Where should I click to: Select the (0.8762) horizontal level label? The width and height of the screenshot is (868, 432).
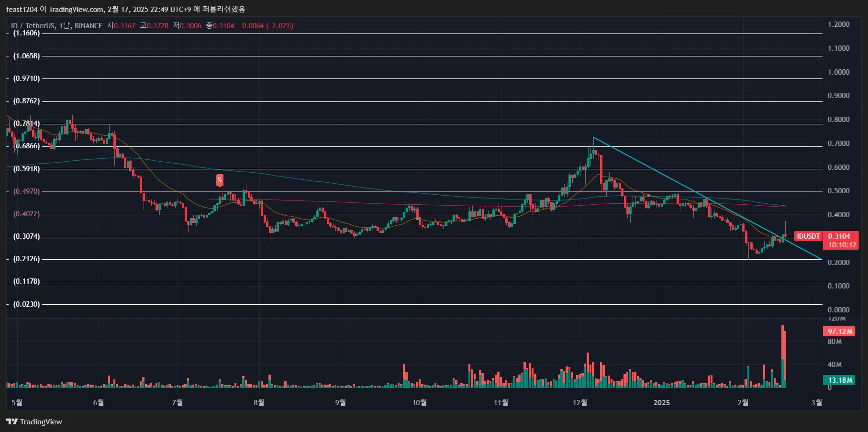pos(27,101)
